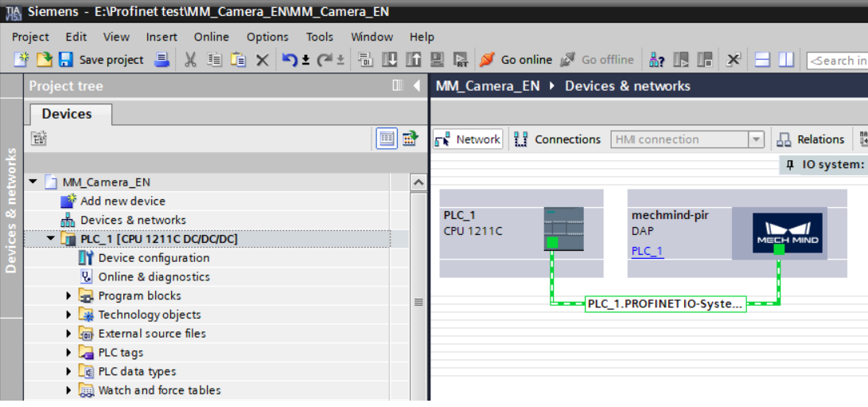The height and width of the screenshot is (407, 868).
Task: Split the editor space vertically
Action: [x=786, y=59]
